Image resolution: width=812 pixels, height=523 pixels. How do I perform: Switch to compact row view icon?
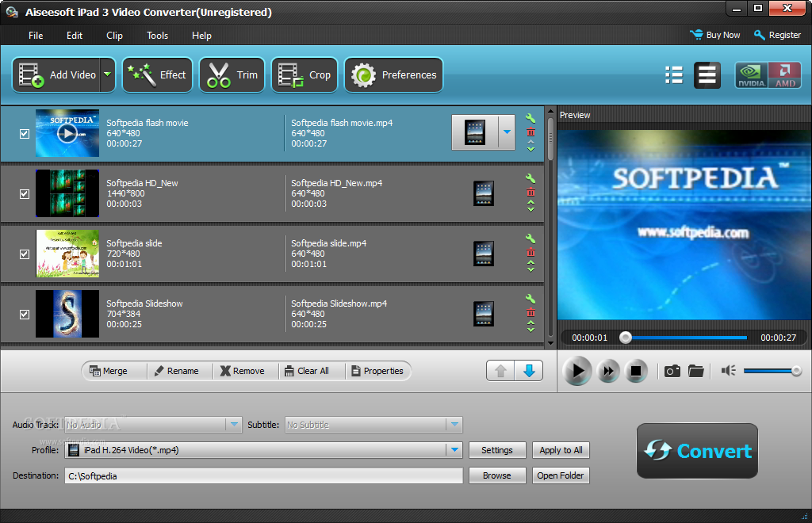point(707,75)
